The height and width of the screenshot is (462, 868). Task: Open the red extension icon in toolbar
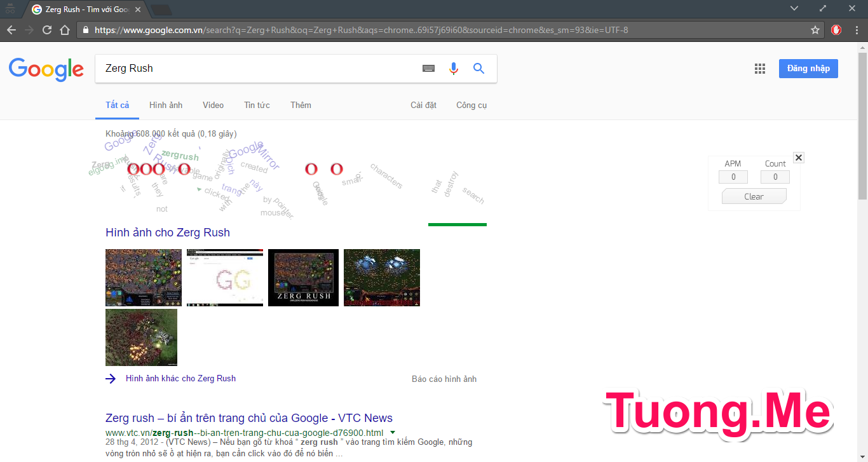pyautogui.click(x=837, y=30)
